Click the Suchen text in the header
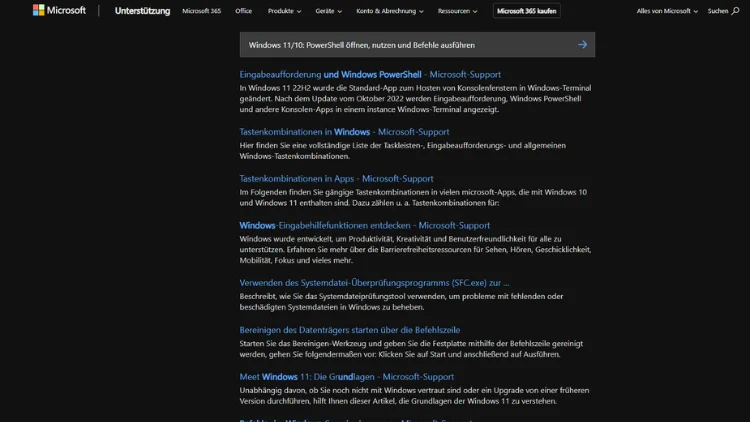The width and height of the screenshot is (750, 422). [x=717, y=11]
